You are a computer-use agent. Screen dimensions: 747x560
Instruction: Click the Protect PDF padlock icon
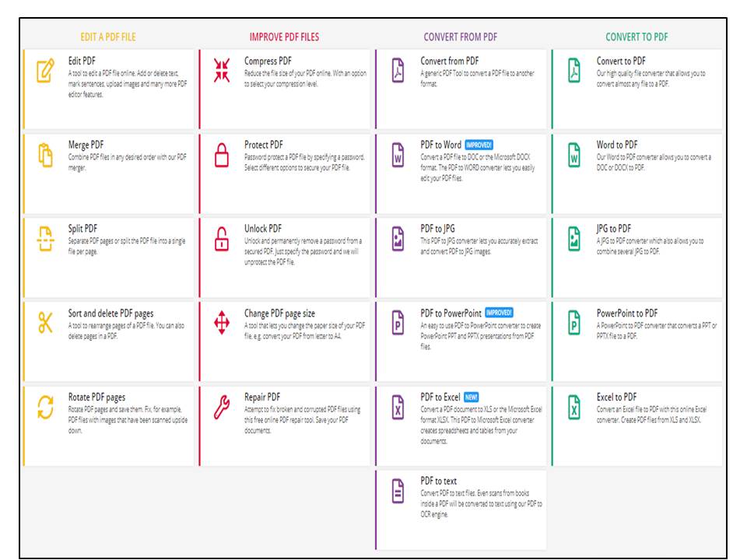click(222, 155)
